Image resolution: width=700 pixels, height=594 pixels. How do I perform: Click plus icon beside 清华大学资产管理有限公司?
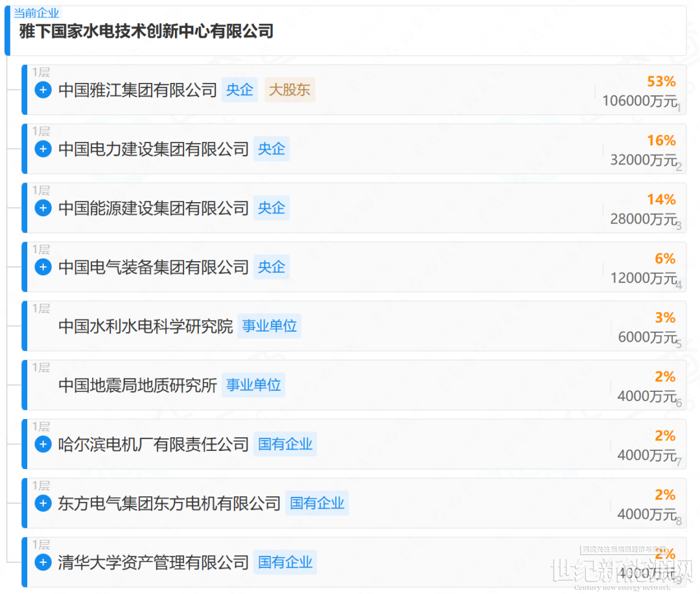pyautogui.click(x=43, y=562)
